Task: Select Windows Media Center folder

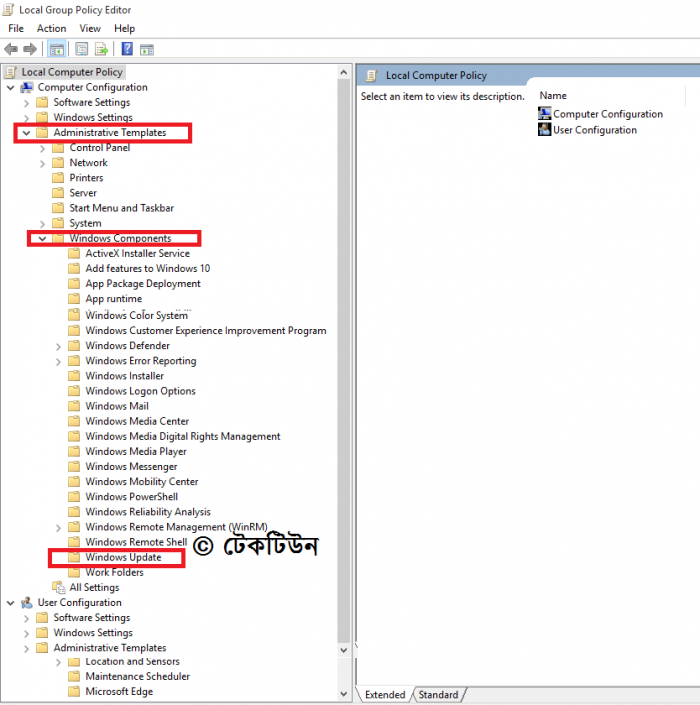Action: tap(137, 421)
